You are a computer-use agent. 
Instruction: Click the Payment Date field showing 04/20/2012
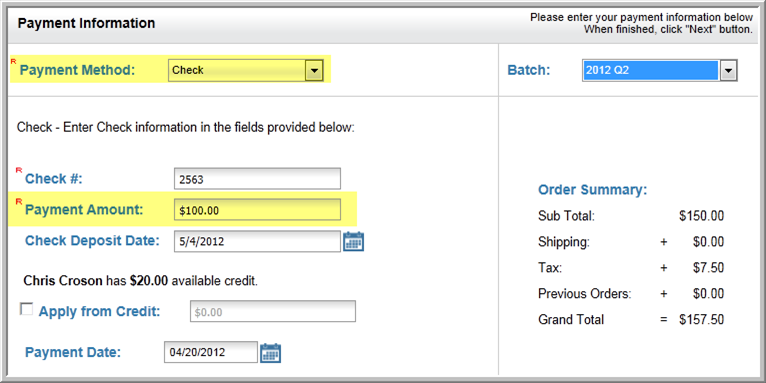point(211,352)
